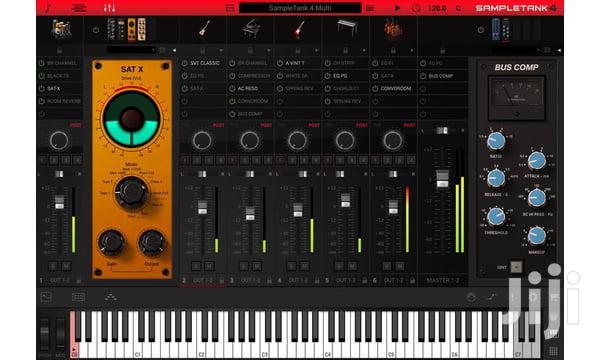Mute channel 6 with its M button
This screenshot has width=600, height=360.
pyautogui.click(x=399, y=266)
